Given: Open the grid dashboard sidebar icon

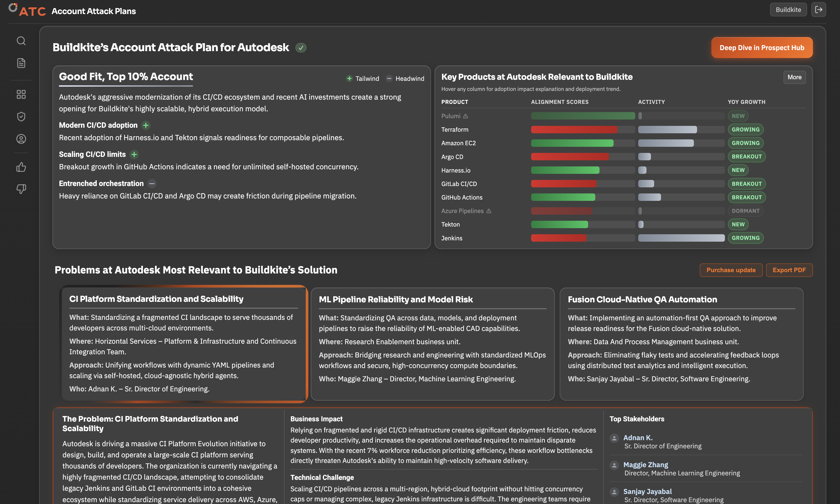Looking at the screenshot, I should [x=21, y=94].
